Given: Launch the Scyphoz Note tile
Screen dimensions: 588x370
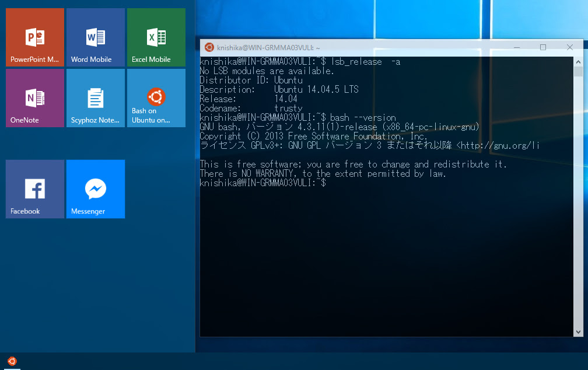Looking at the screenshot, I should (96, 98).
